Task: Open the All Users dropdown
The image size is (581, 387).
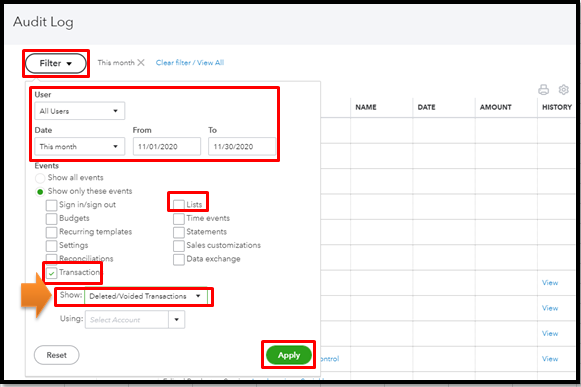Action: 80,111
